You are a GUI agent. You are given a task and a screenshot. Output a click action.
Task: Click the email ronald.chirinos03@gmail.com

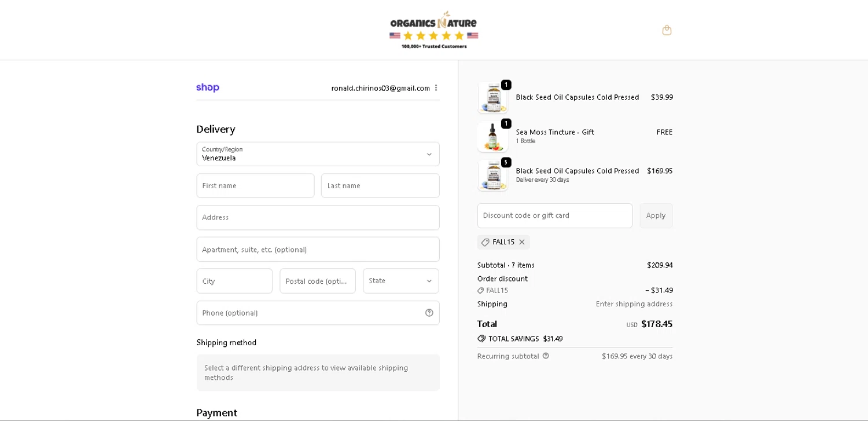coord(380,88)
